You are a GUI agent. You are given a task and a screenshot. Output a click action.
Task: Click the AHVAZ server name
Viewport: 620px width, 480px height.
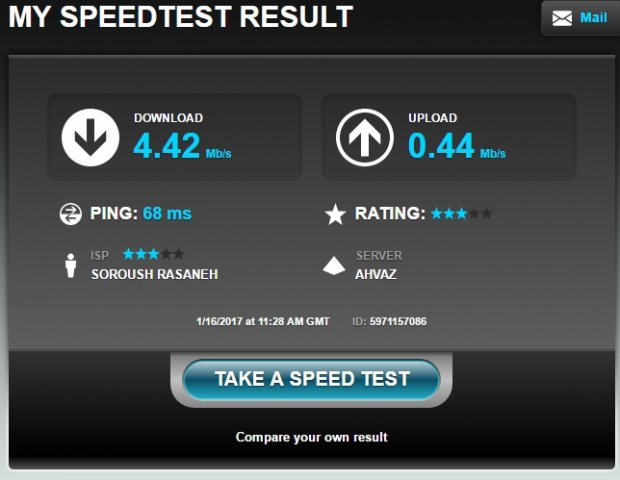376,274
